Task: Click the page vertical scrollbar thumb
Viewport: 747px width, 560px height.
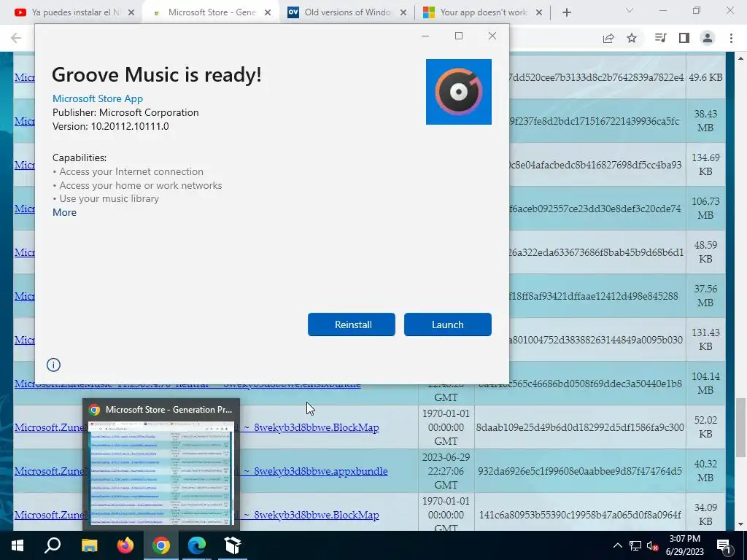Action: click(x=740, y=427)
